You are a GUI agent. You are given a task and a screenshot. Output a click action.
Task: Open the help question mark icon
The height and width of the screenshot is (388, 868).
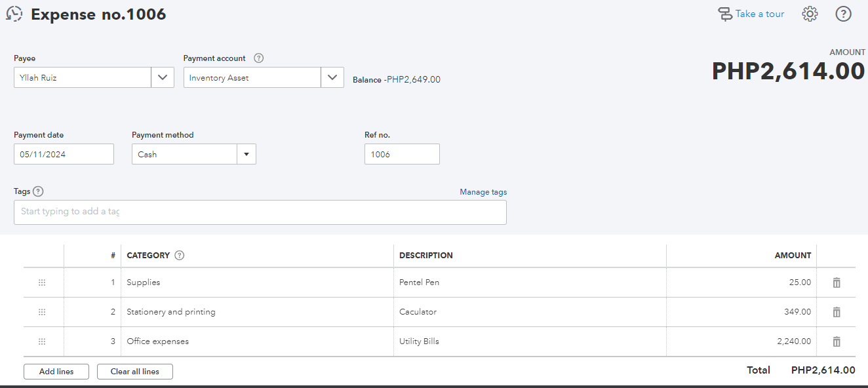pos(843,14)
